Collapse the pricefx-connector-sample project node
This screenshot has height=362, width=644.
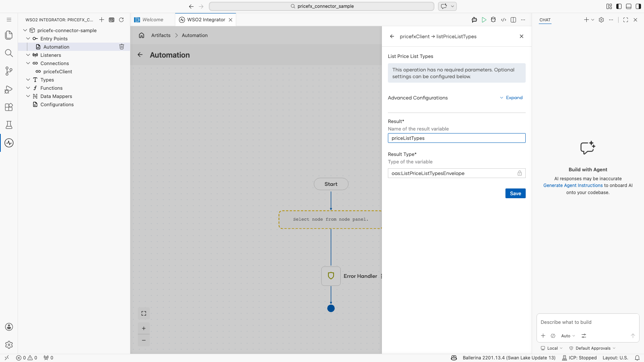(x=25, y=30)
